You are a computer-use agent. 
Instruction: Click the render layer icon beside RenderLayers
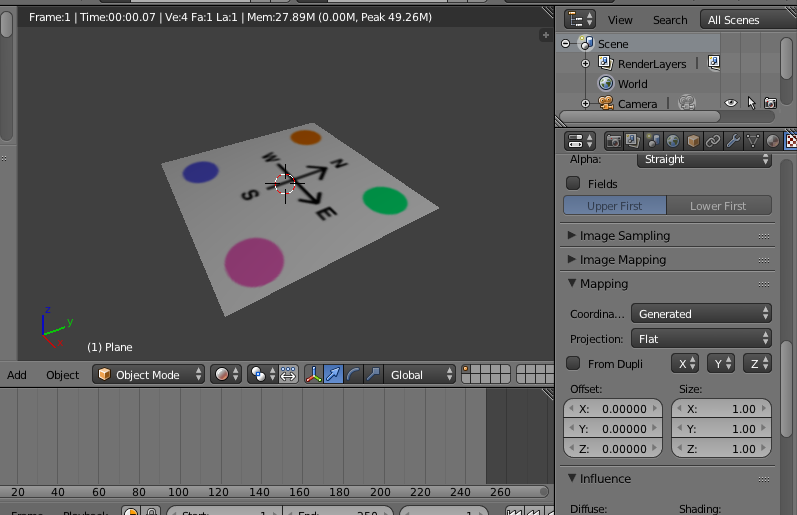[714, 63]
